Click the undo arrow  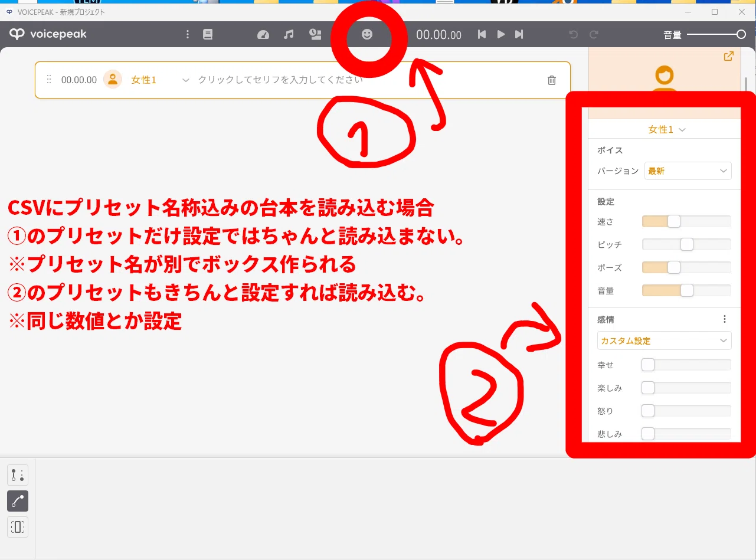[573, 34]
